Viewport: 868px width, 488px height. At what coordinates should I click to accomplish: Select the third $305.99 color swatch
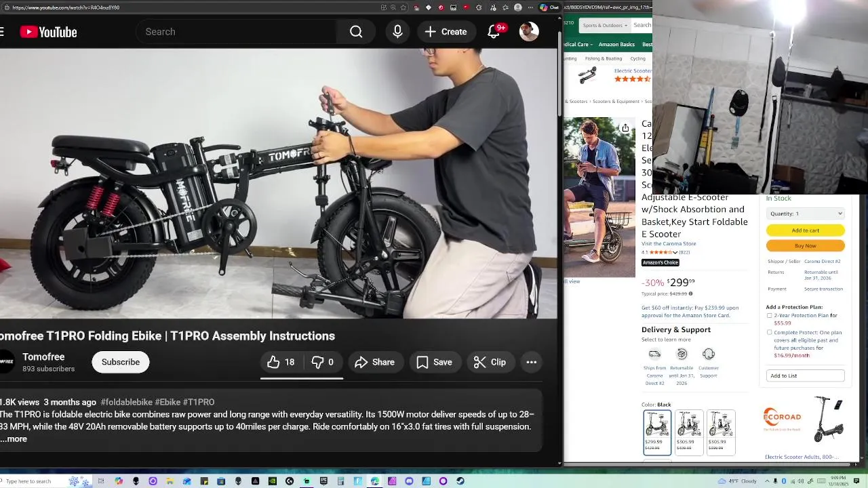721,432
